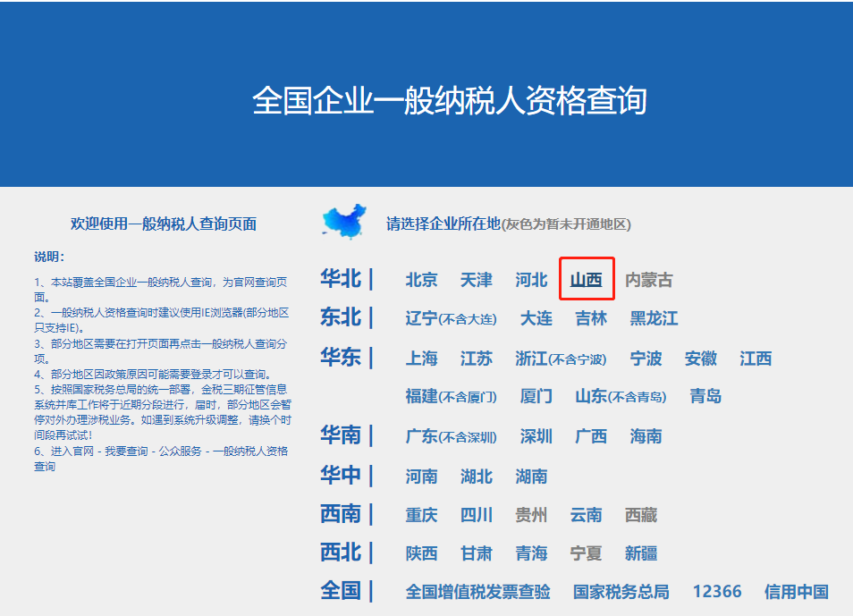The width and height of the screenshot is (853, 616).
Task: Choose 河北 province
Action: [x=531, y=280]
